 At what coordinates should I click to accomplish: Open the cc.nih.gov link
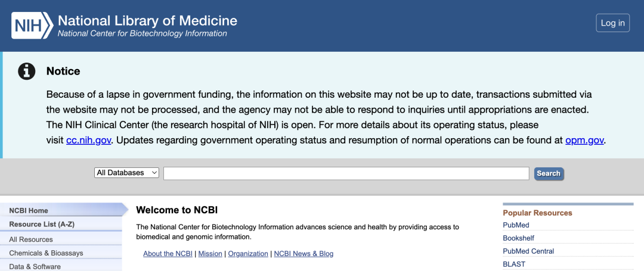point(88,141)
